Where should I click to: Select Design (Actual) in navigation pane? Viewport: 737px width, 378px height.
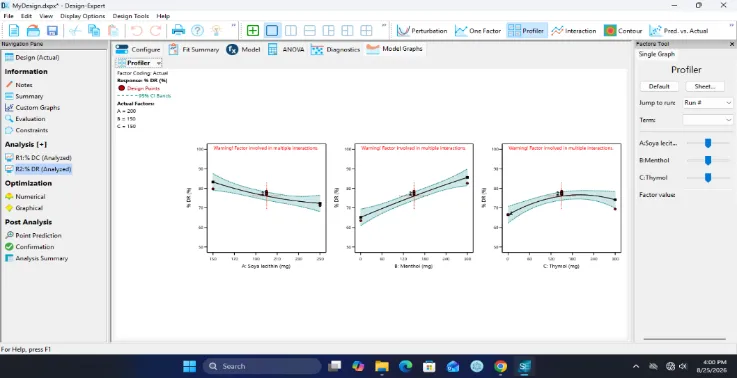coord(32,57)
